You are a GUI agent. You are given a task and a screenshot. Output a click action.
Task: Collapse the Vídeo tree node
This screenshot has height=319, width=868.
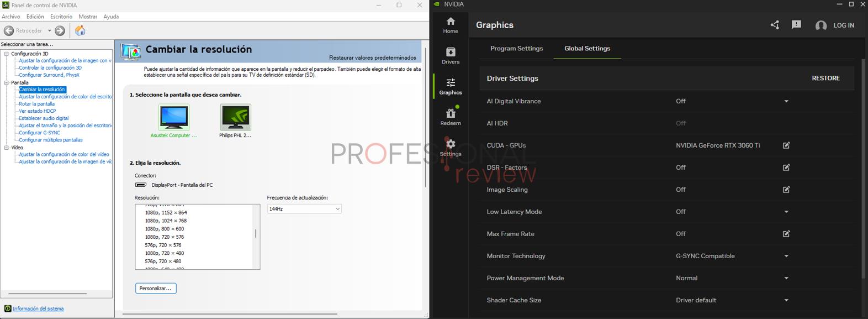[x=7, y=148]
